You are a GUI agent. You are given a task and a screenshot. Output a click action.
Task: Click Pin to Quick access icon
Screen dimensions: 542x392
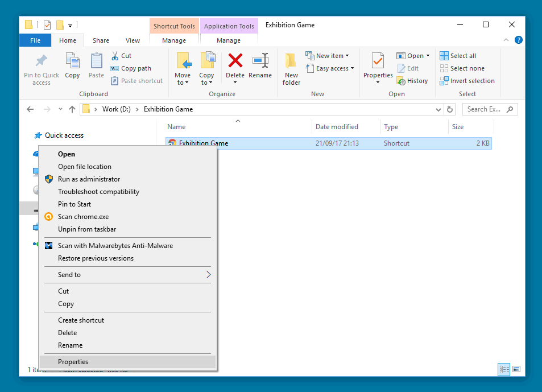tap(42, 61)
